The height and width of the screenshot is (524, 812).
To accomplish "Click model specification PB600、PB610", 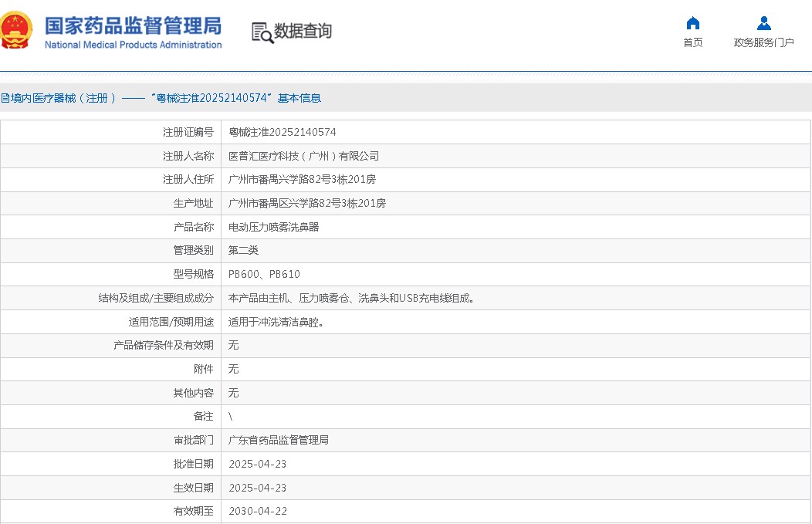I will (x=264, y=274).
